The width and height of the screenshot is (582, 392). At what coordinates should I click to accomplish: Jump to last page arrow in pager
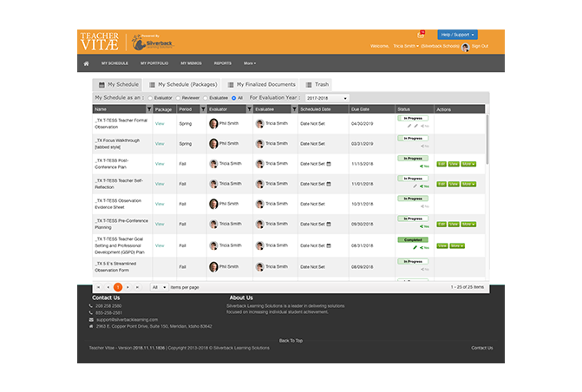coord(137,286)
